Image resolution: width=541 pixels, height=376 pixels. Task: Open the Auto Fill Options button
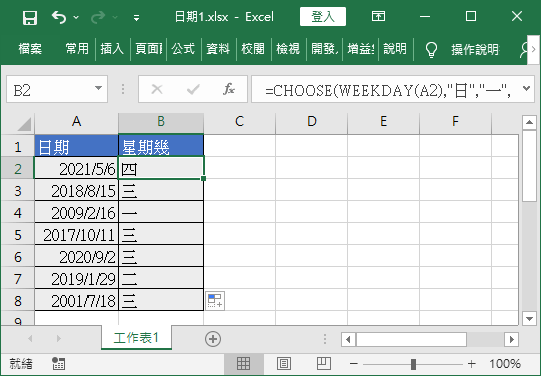215,301
